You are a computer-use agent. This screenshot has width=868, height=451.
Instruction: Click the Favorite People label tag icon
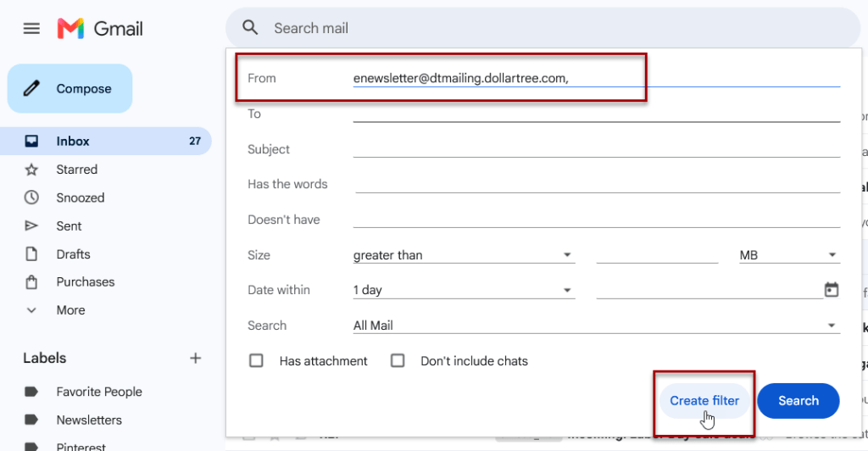point(31,392)
